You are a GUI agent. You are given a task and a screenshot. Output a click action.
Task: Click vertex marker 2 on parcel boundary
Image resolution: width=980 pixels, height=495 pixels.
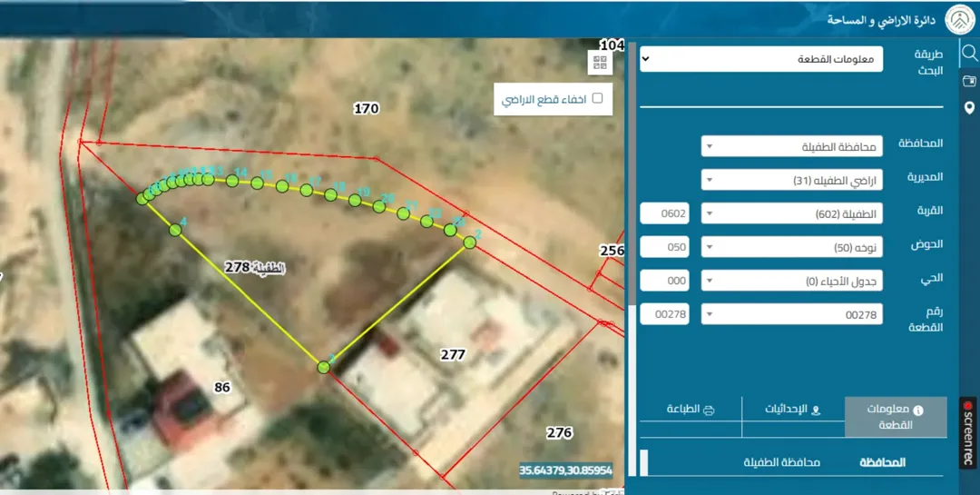click(470, 243)
